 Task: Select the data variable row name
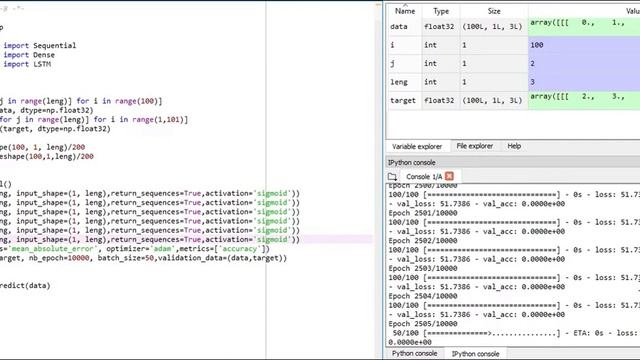[399, 27]
